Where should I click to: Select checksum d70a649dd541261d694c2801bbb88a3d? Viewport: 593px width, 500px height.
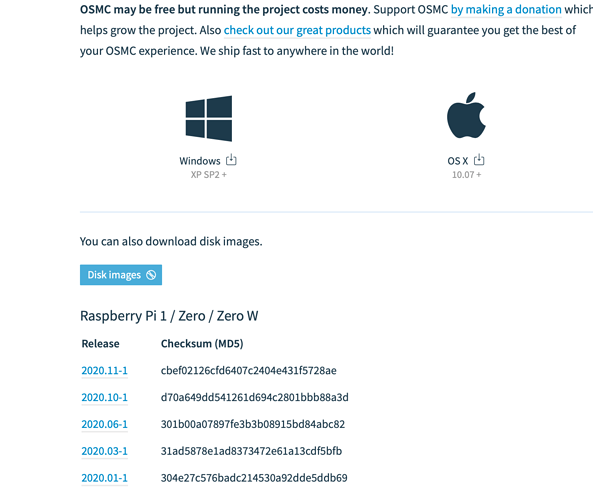point(255,398)
